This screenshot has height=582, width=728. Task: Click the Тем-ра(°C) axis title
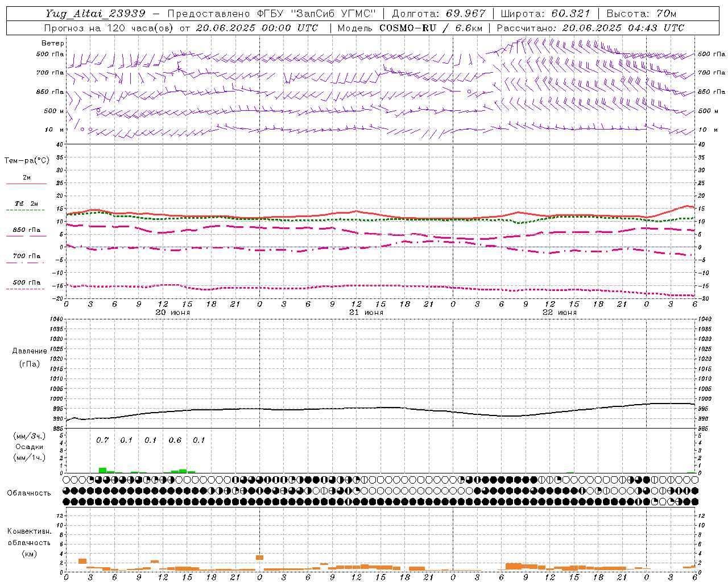[27, 161]
